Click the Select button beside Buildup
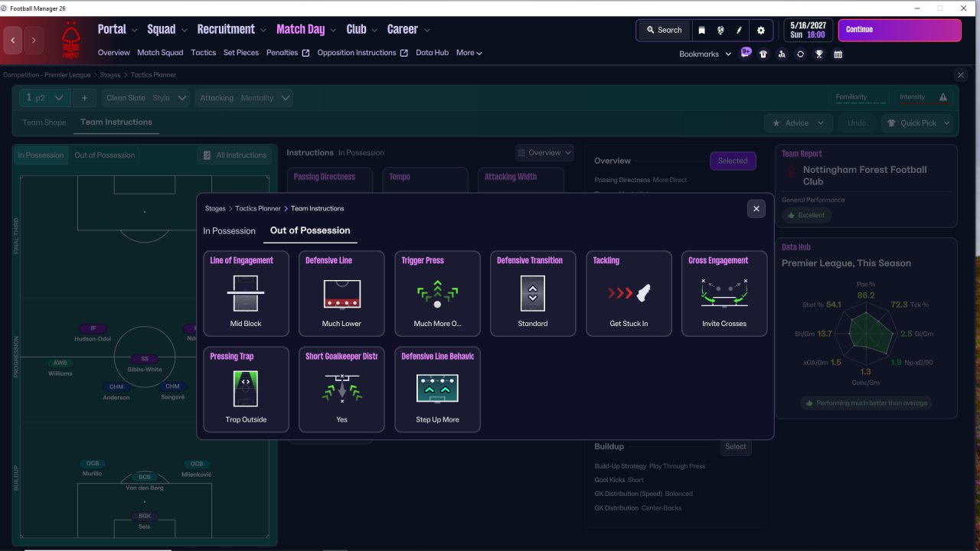Screen dimensions: 980x551 tap(736, 447)
